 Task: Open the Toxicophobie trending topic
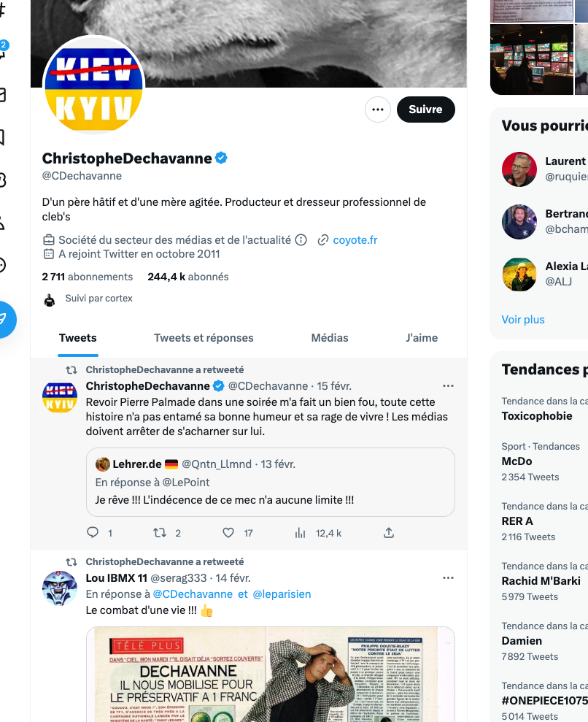click(537, 416)
